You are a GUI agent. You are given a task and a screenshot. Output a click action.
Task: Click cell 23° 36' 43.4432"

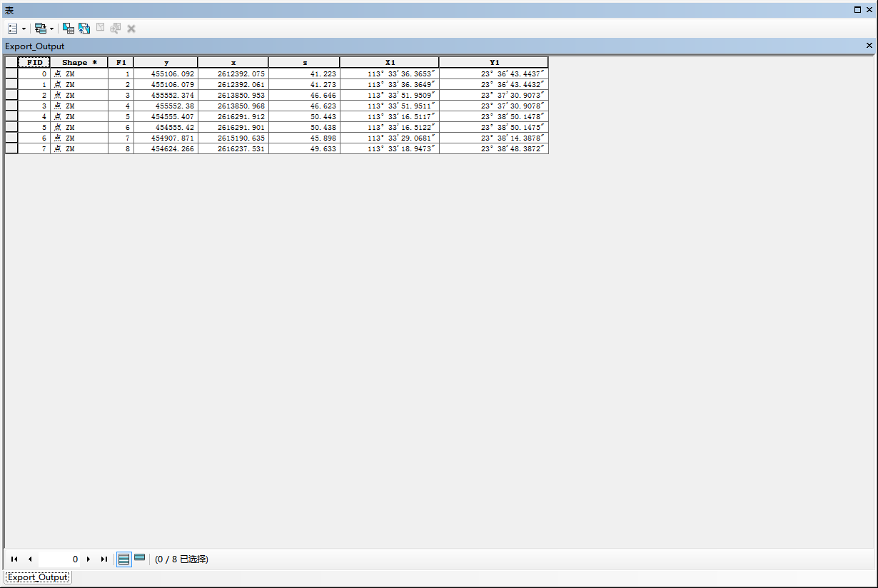coord(494,84)
